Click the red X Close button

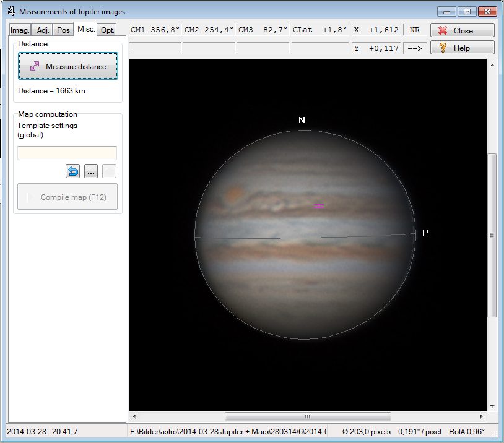[463, 30]
